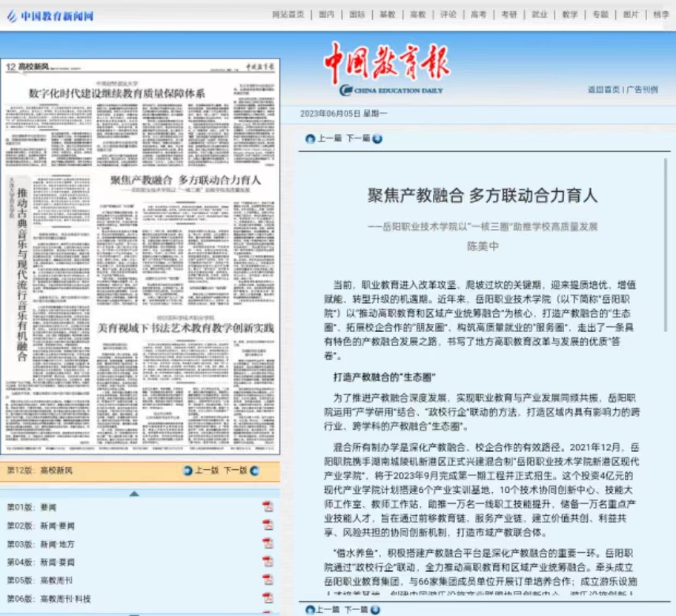Open the 考研 navigation item
Viewport: 676px width, 616px height.
tap(509, 15)
